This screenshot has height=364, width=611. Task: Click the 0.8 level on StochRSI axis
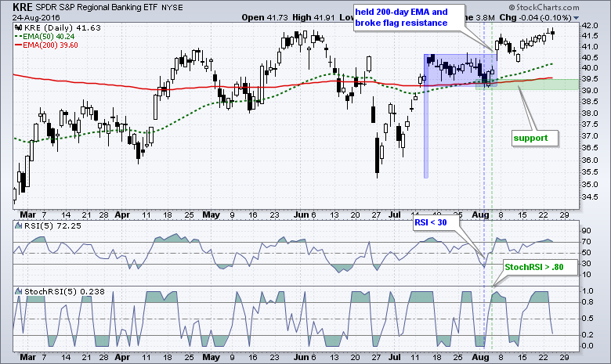(x=587, y=302)
